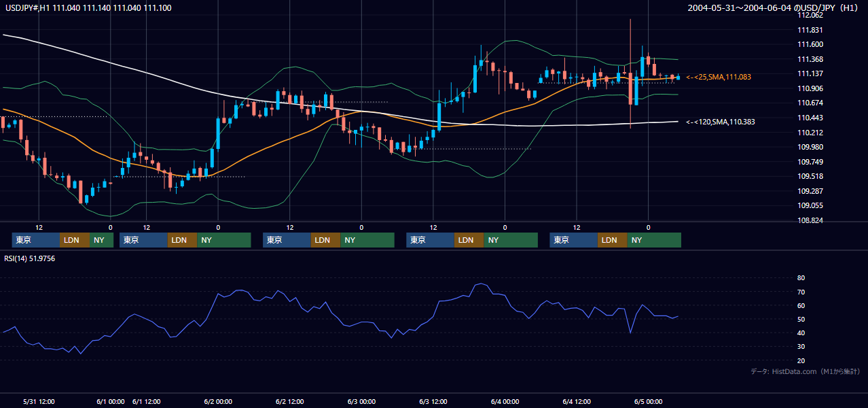Click the 110.674 axis value
Image resolution: width=868 pixels, height=408 pixels.
coord(810,103)
